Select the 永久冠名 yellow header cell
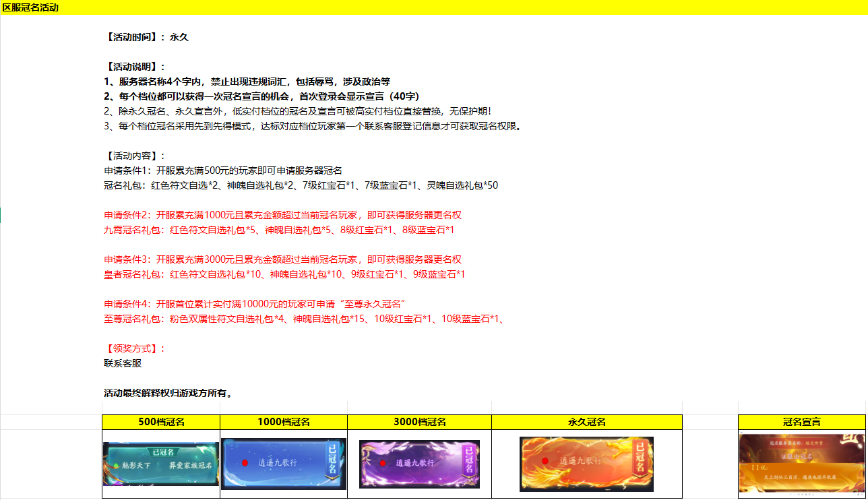Screen dimensions: 868x500 tap(586, 422)
